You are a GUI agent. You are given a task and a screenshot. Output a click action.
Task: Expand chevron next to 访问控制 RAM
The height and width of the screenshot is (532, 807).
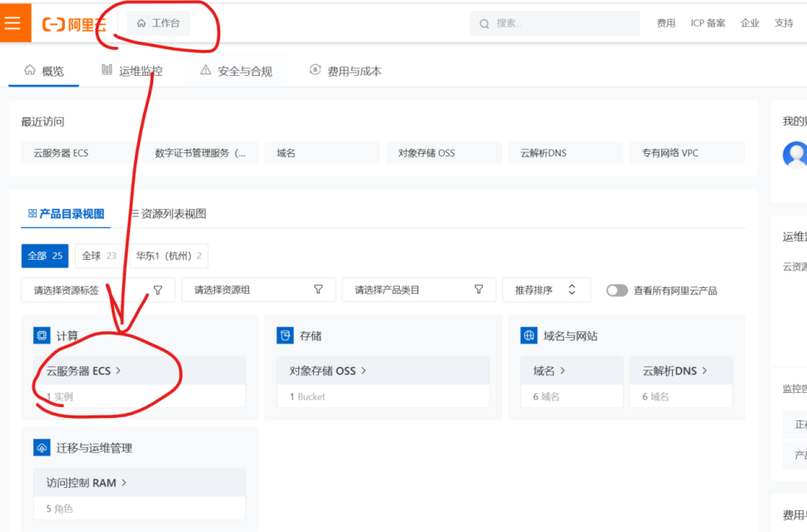click(x=124, y=483)
